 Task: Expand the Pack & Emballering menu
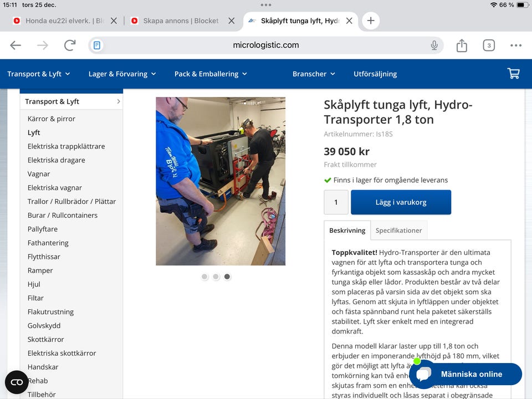pos(211,74)
